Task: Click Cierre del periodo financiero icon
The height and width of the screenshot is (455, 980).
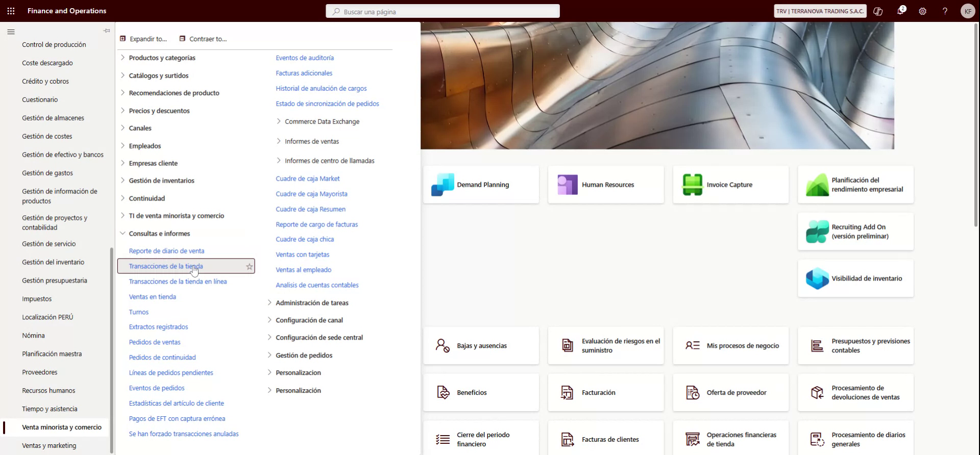Action: [x=443, y=440]
